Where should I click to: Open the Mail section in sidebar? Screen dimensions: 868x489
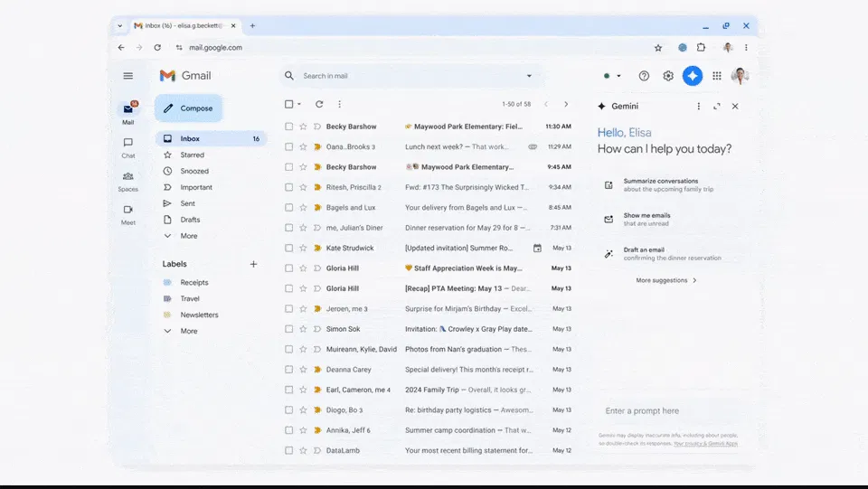point(127,113)
